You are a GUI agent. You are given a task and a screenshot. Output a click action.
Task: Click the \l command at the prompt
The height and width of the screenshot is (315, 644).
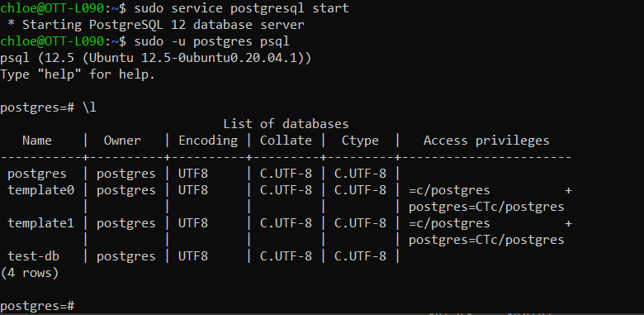[89, 107]
